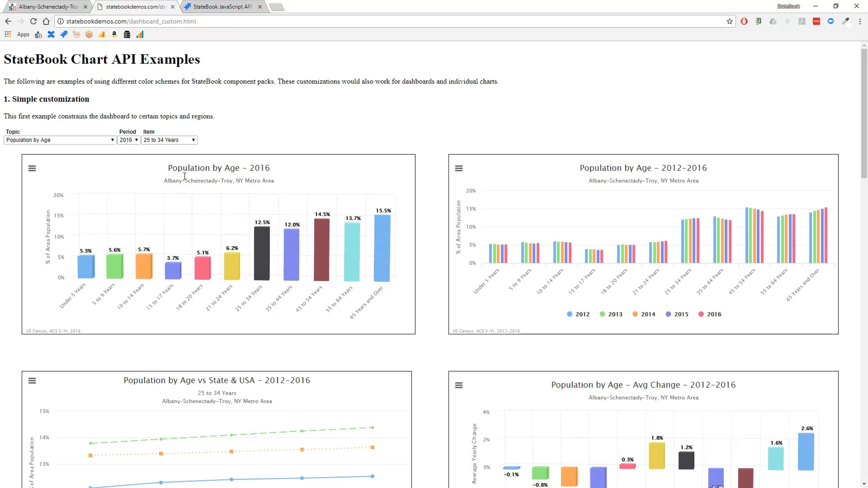Viewport: 868px width, 488px height.
Task: Click the 45 to 54 Years bar showing 14.5%
Action: [322, 250]
